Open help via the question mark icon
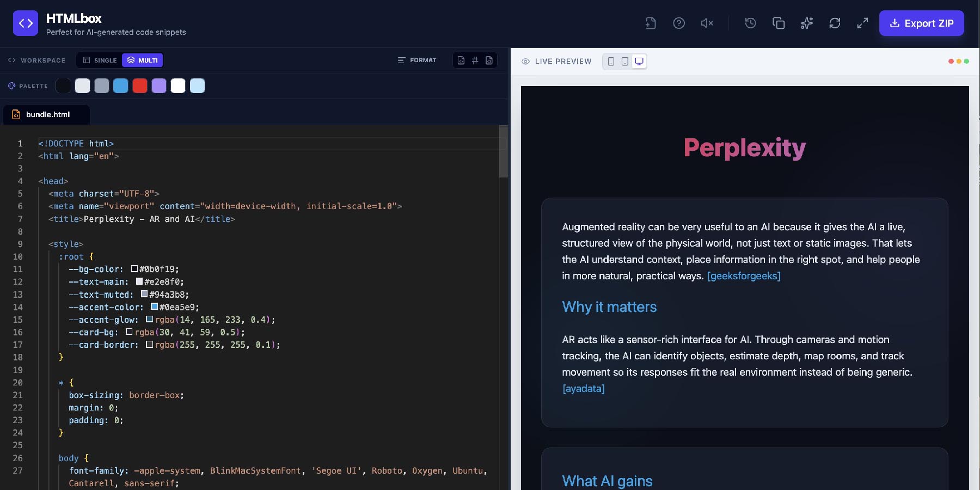 coord(679,23)
